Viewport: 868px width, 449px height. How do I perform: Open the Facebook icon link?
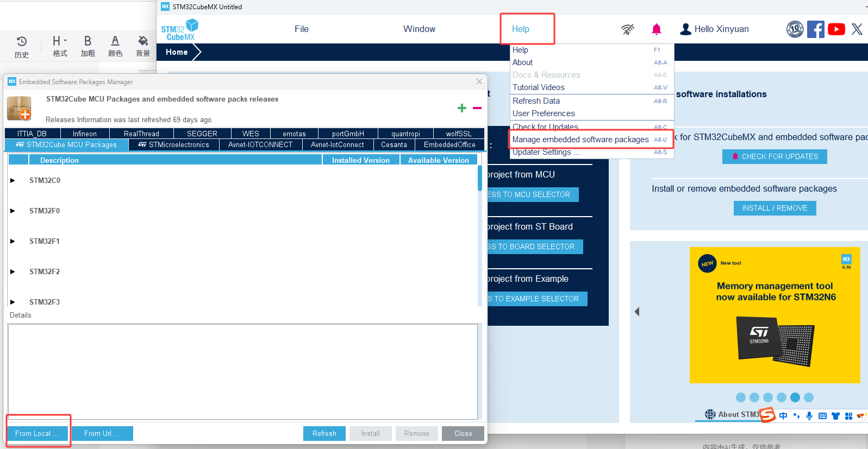click(x=815, y=29)
